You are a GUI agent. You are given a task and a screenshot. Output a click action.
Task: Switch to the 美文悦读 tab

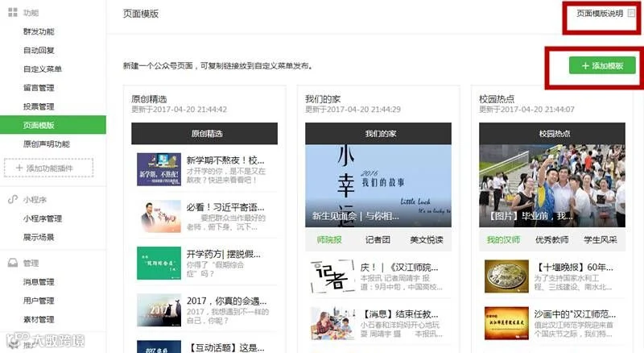coord(427,239)
